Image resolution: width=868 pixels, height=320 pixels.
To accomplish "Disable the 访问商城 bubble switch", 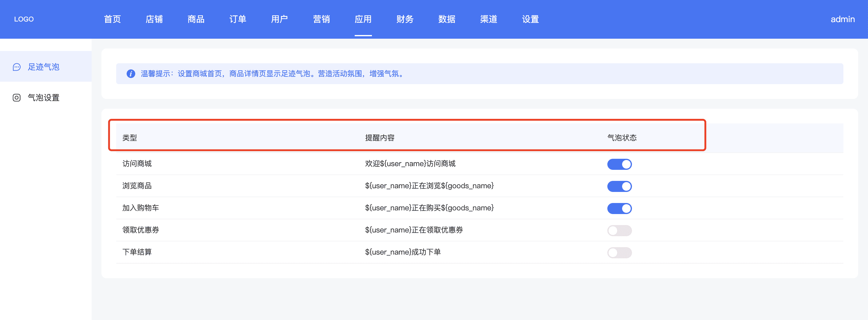I will [619, 164].
